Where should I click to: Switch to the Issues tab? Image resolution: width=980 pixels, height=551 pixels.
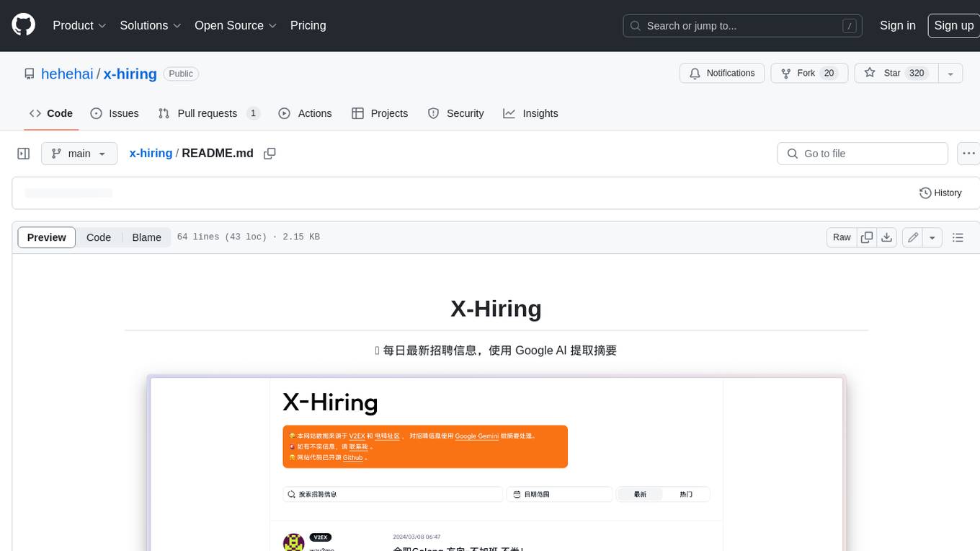115,113
